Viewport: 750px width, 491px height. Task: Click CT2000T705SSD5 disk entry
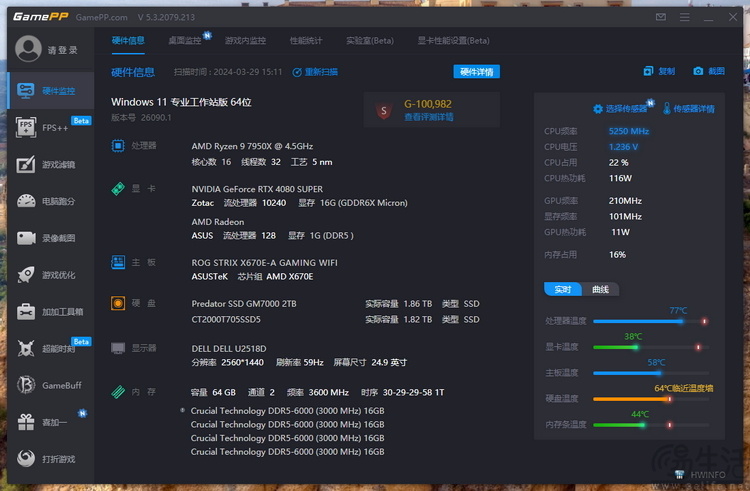(226, 319)
